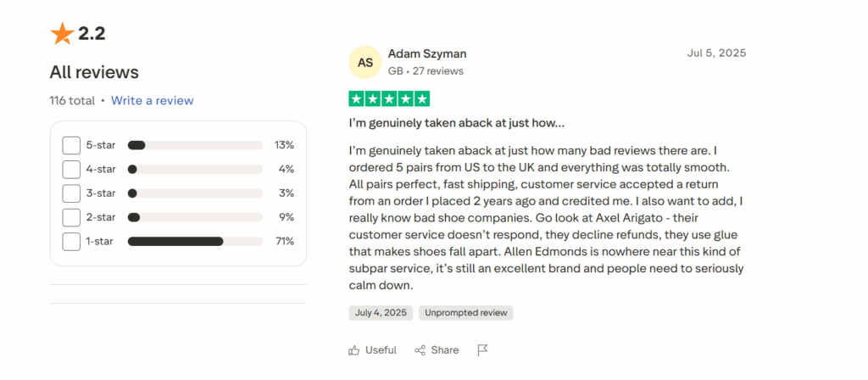Click the 2-star percentage bar
The width and height of the screenshot is (868, 380).
point(195,217)
